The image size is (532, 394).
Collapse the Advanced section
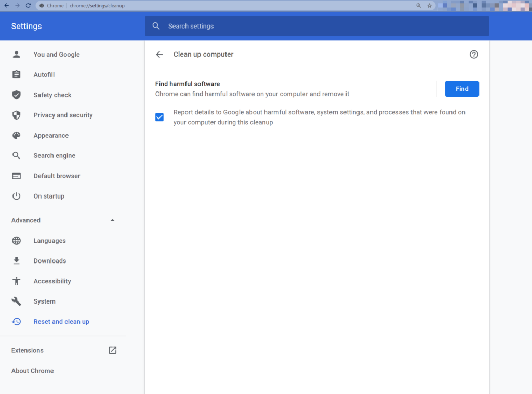click(112, 220)
